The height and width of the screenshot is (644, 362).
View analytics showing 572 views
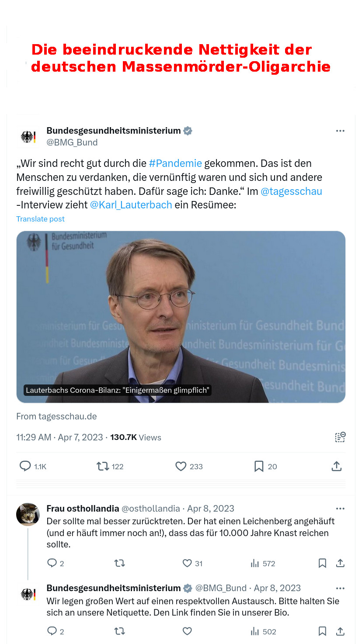[x=263, y=563]
